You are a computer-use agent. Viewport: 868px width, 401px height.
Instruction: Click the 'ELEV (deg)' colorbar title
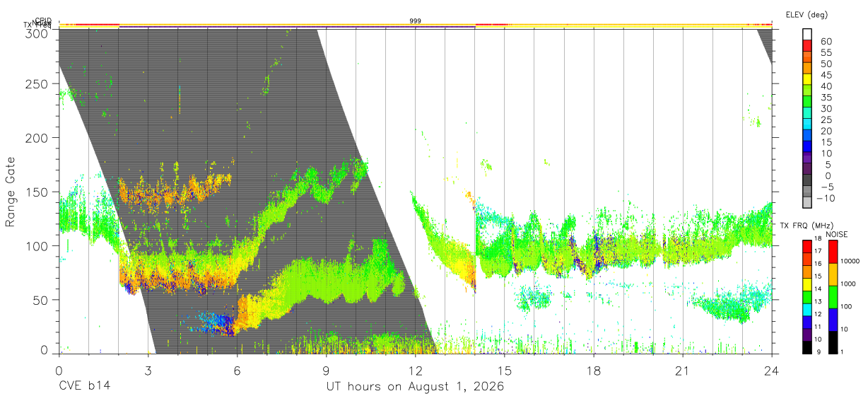click(807, 14)
